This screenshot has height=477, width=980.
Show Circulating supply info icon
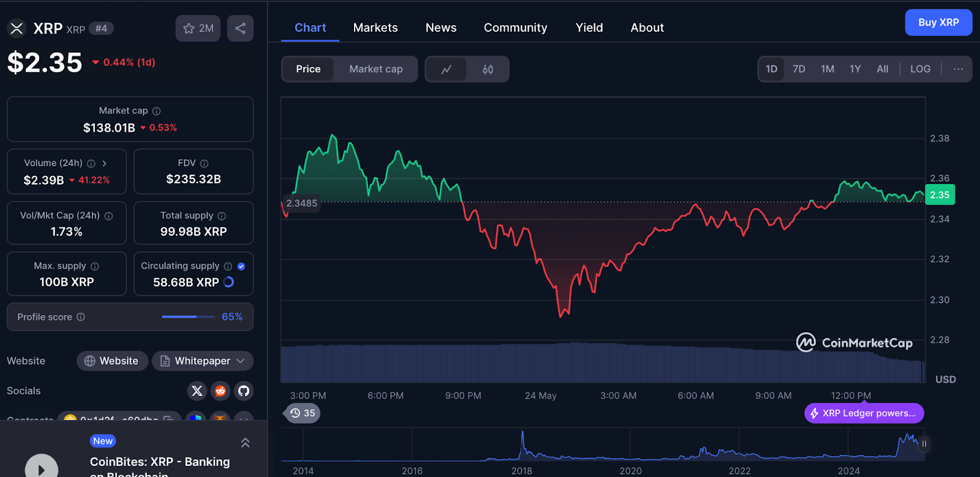(228, 266)
